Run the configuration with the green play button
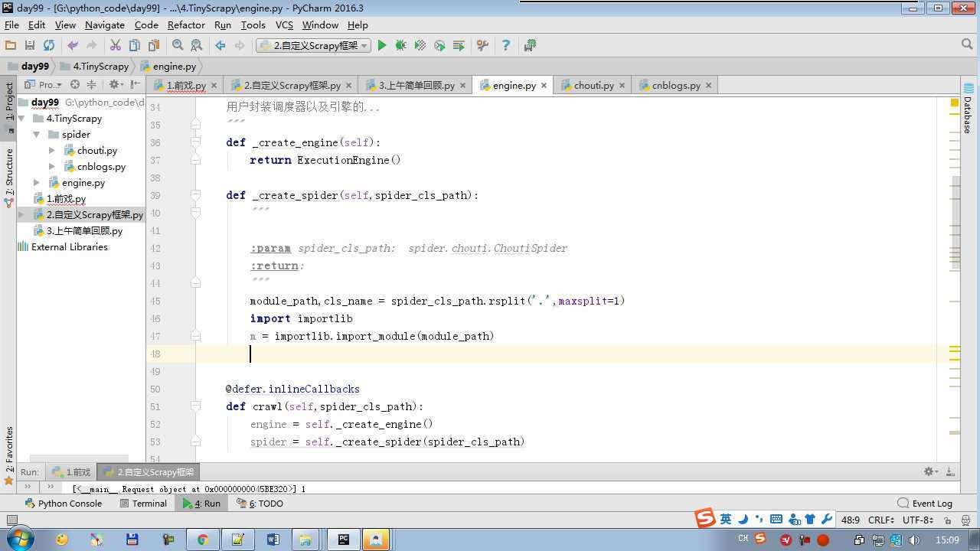Screen dimensions: 980x551 tap(382, 46)
